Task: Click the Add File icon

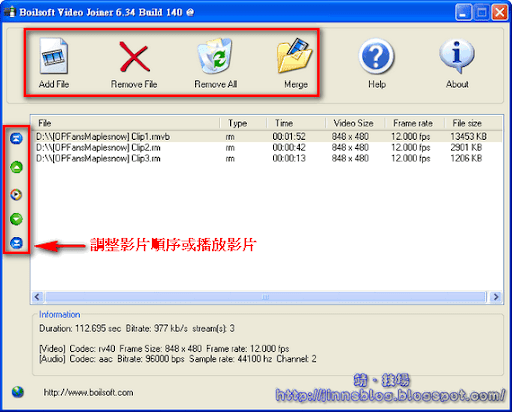Action: click(x=54, y=56)
